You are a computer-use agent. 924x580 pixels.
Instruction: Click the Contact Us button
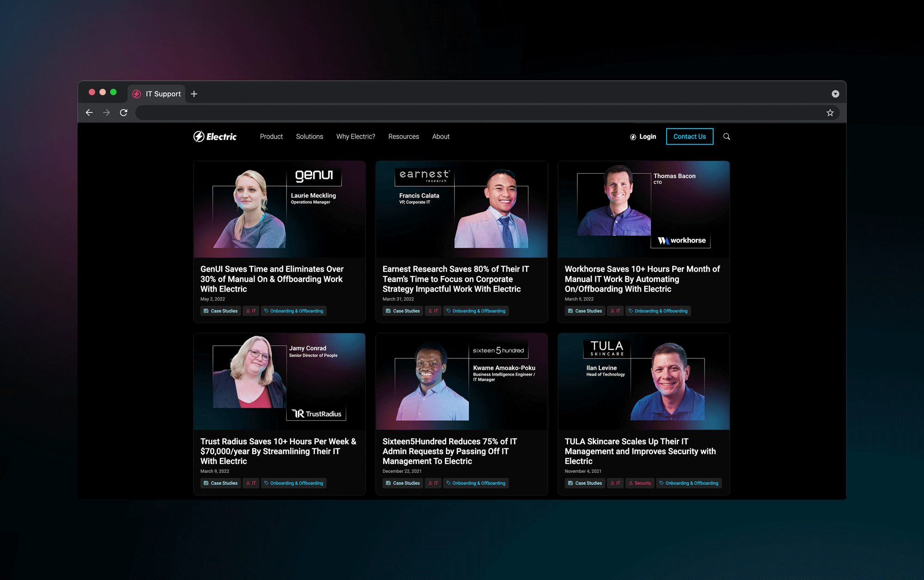(689, 136)
